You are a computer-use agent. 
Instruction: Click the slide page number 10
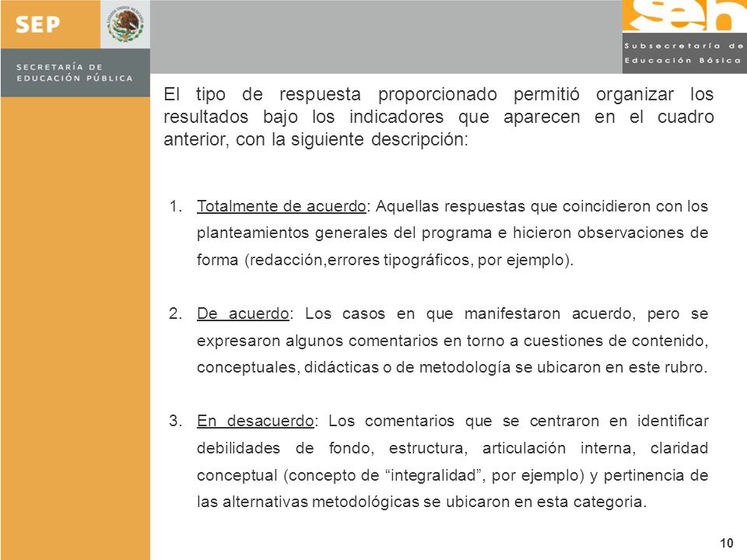(x=727, y=544)
